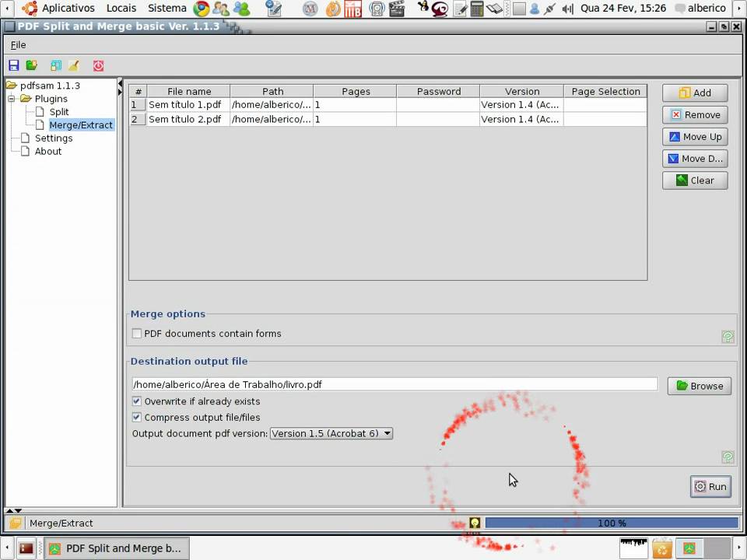Collapse the side tree panel with arrows

(120, 84)
